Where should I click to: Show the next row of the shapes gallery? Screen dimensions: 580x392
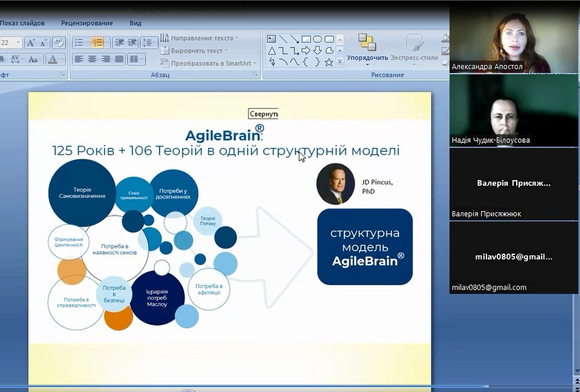click(340, 50)
